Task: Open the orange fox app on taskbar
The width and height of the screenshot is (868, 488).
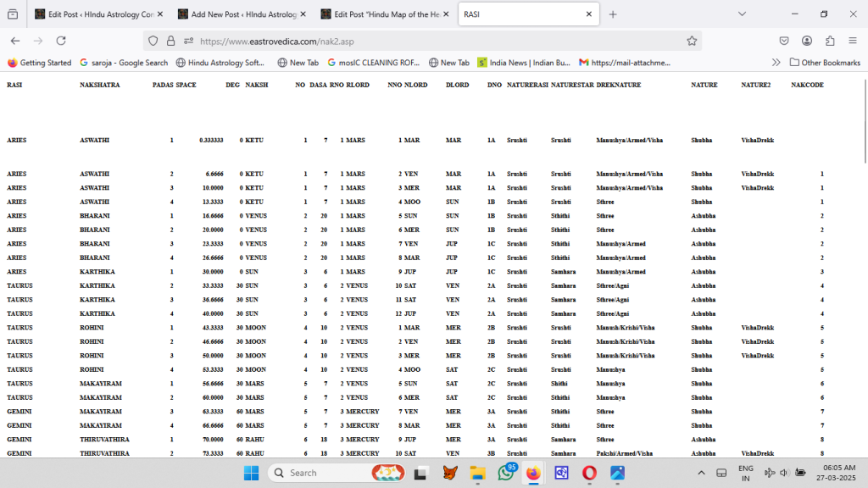Action: point(450,473)
